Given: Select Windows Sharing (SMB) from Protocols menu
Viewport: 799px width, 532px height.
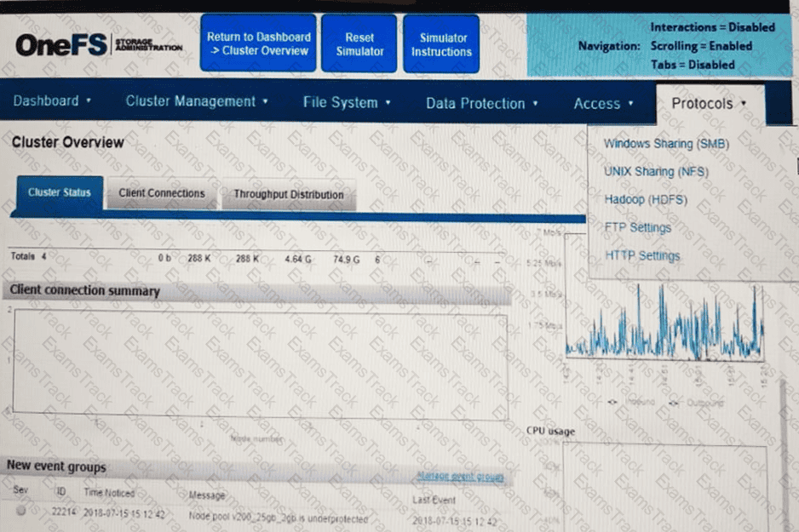Looking at the screenshot, I should click(x=666, y=144).
